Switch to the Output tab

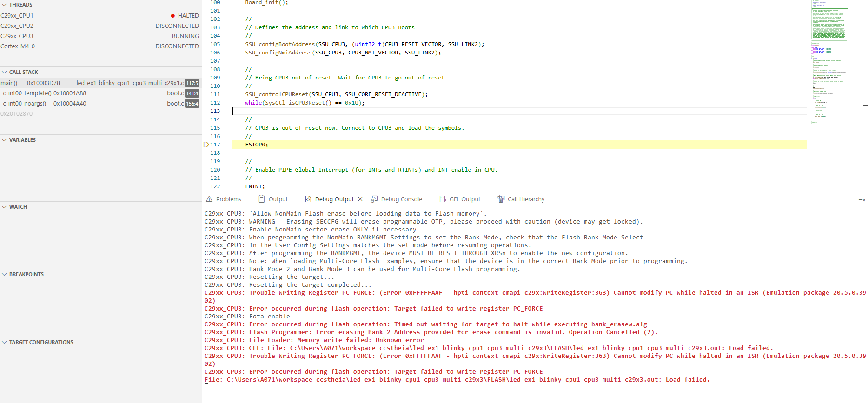(x=273, y=199)
